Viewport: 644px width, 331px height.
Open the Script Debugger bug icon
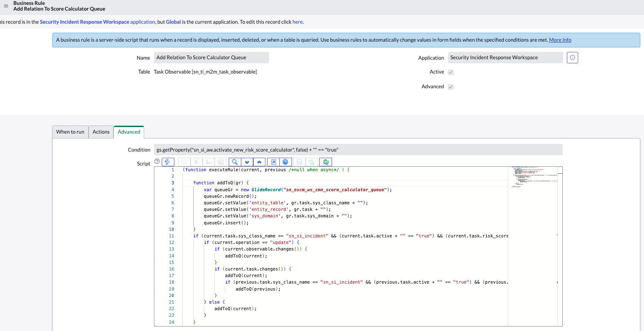tap(326, 162)
